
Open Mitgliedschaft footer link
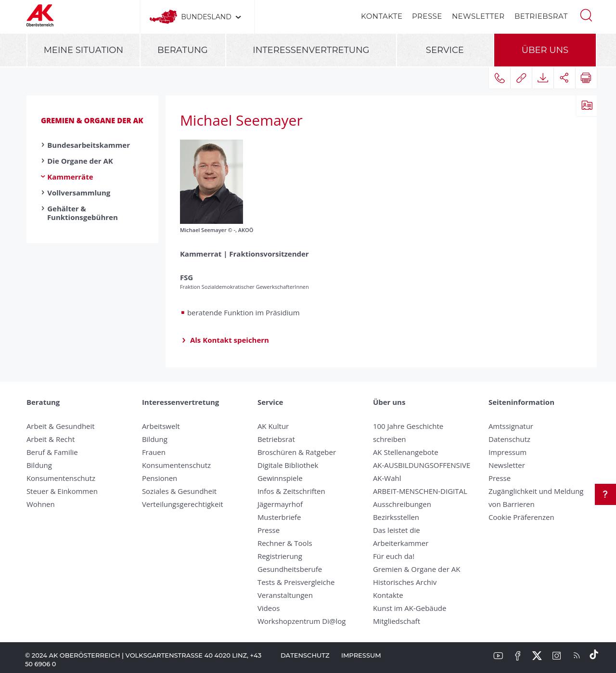click(x=397, y=621)
